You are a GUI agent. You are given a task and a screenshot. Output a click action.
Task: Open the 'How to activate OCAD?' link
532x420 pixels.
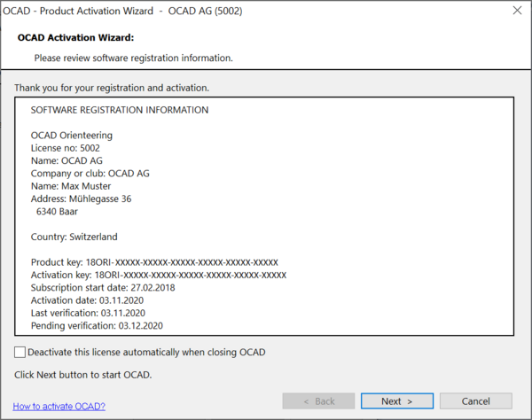59,406
